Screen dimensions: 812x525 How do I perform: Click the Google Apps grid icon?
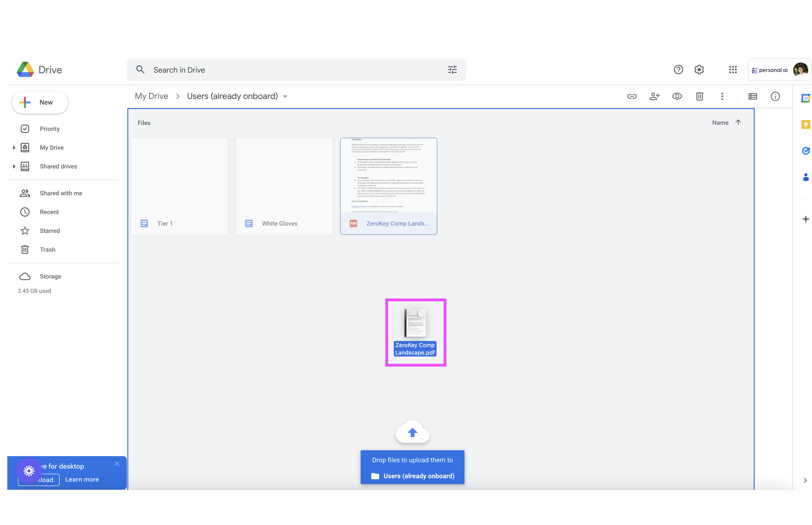point(733,69)
